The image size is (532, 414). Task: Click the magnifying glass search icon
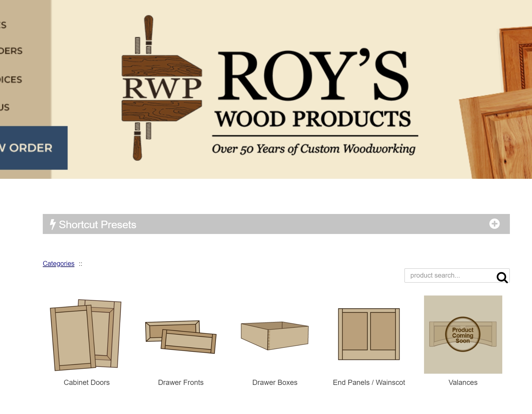502,277
